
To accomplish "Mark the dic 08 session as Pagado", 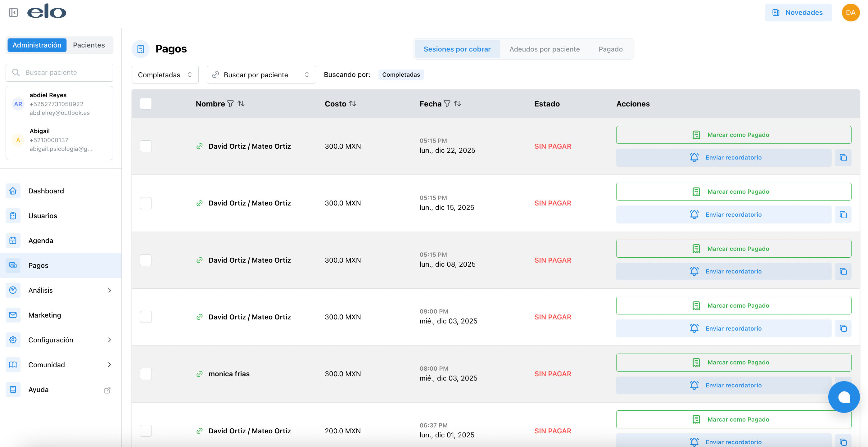I will 733,249.
